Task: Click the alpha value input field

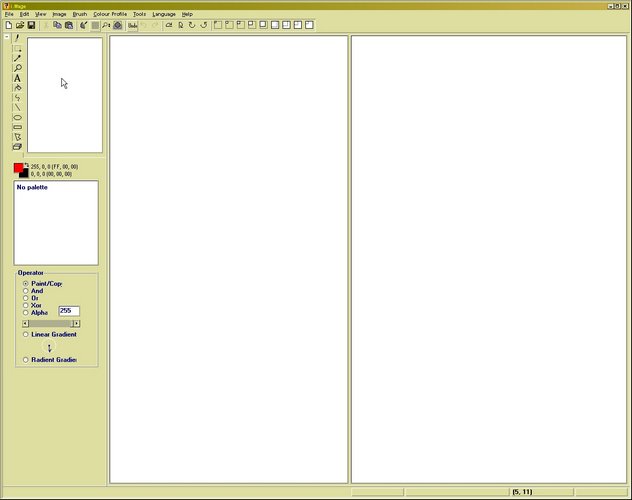Action: point(69,311)
